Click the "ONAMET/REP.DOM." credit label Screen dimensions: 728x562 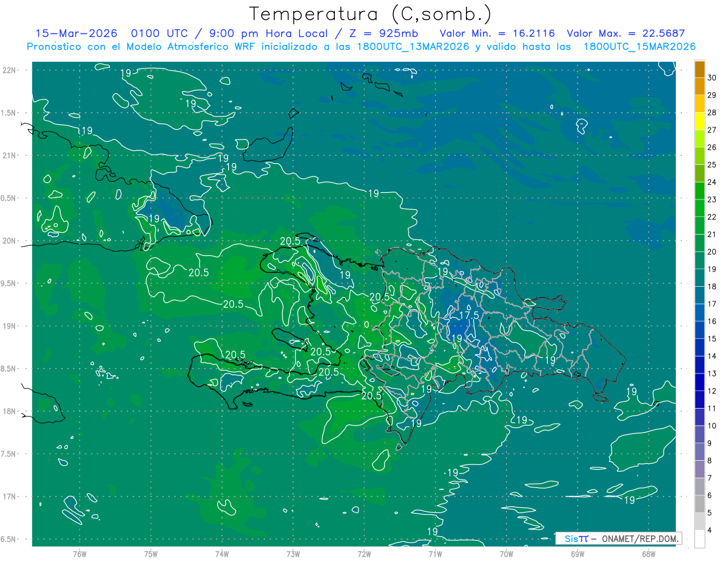(x=641, y=538)
